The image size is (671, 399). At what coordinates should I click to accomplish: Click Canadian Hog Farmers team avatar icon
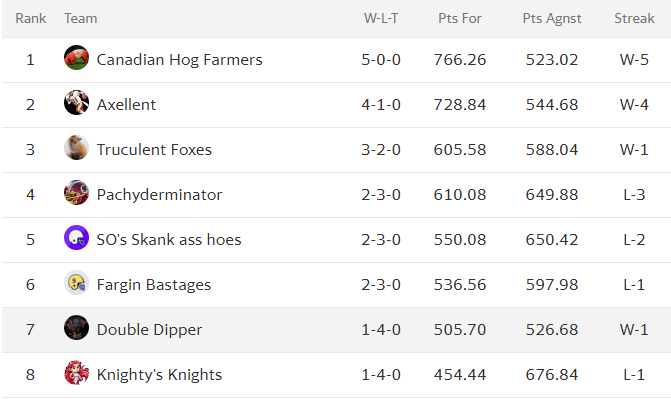tap(77, 57)
